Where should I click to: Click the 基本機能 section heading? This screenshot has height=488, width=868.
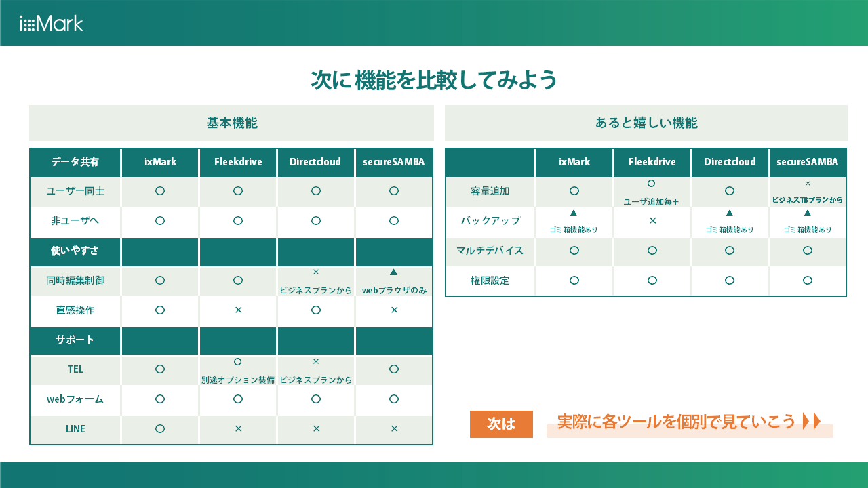point(231,123)
